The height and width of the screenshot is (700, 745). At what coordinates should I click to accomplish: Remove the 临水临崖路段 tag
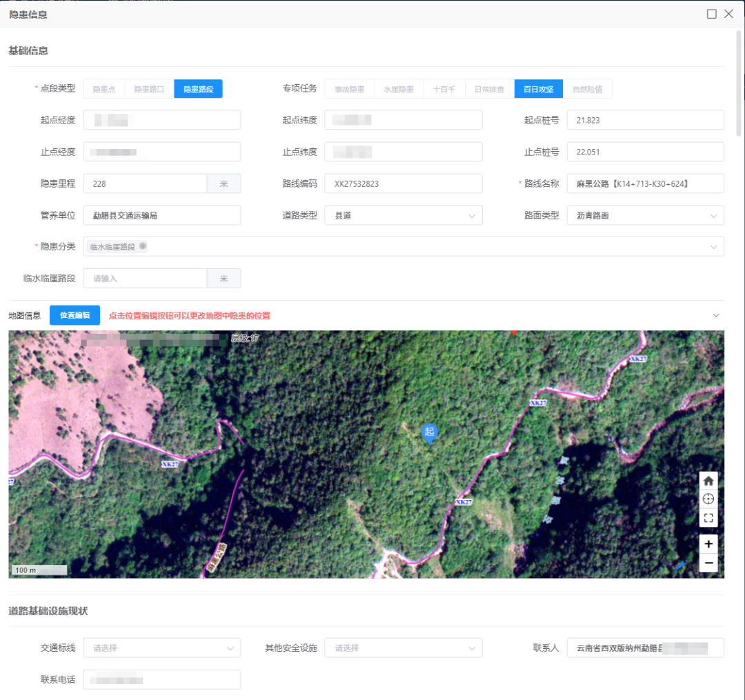point(143,246)
